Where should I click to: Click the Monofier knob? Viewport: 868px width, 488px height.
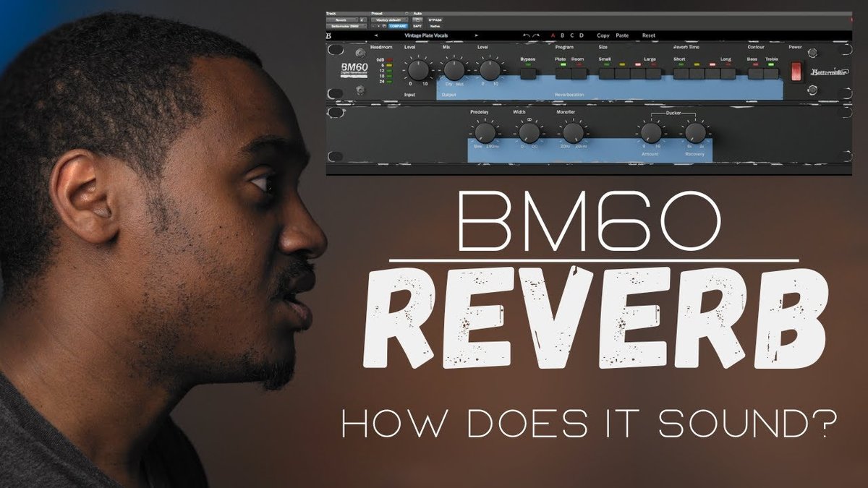point(572,132)
